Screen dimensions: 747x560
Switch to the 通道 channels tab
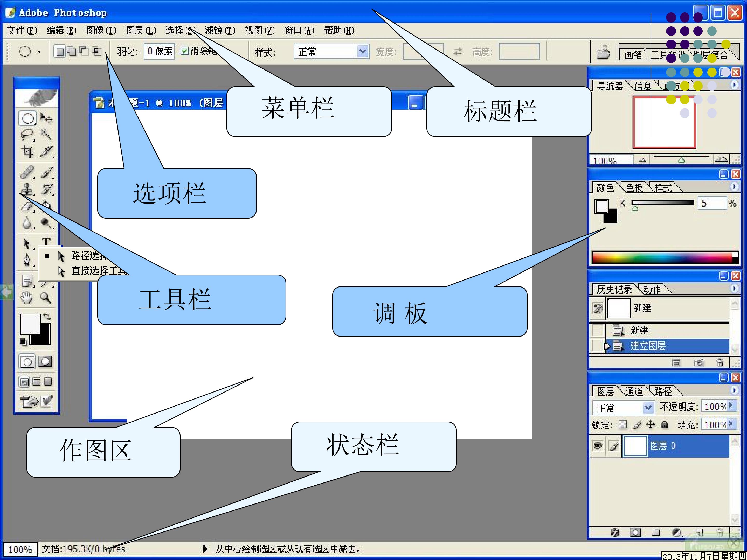click(634, 391)
